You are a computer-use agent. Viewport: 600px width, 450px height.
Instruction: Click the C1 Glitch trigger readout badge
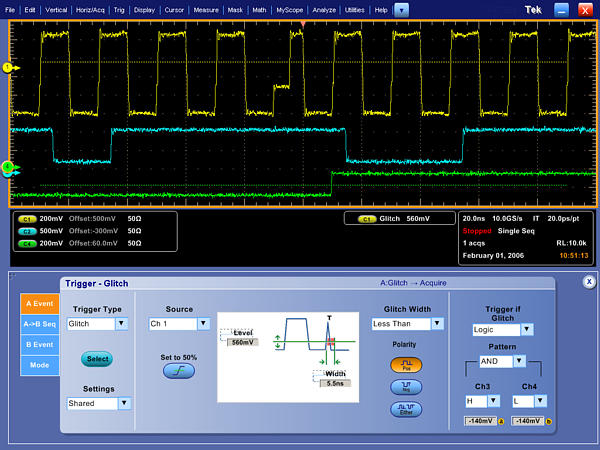[x=366, y=219]
